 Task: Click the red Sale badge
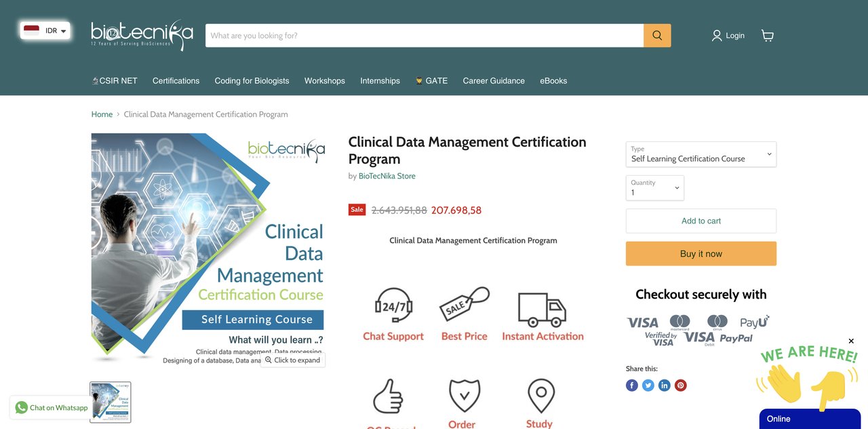point(357,210)
